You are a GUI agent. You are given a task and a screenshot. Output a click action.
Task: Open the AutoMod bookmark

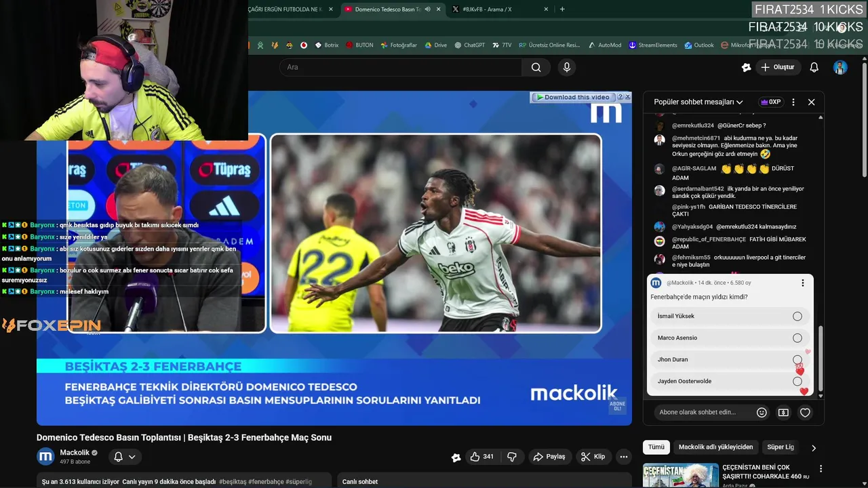[x=604, y=45]
